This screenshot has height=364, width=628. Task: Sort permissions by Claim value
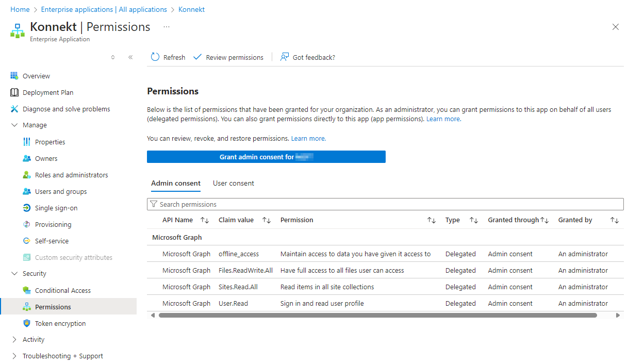point(267,220)
